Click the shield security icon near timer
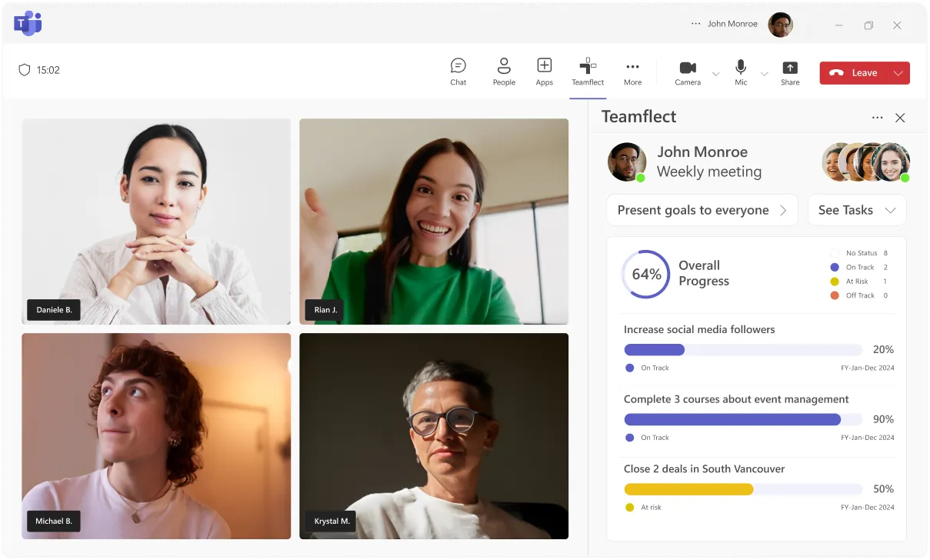Image resolution: width=930 pixels, height=560 pixels. (25, 70)
